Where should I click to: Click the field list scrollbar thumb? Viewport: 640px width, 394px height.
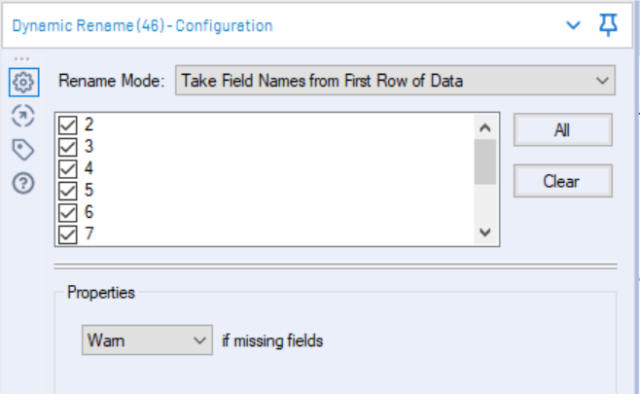pos(485,162)
